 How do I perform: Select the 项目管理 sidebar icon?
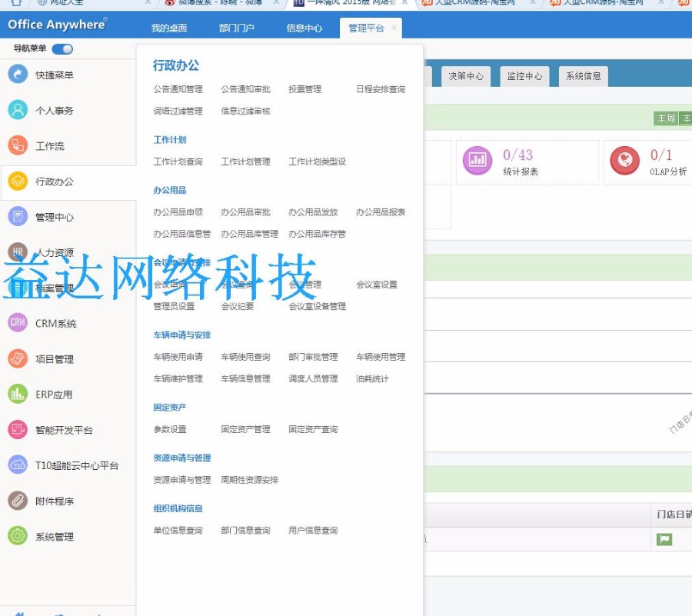click(x=18, y=358)
